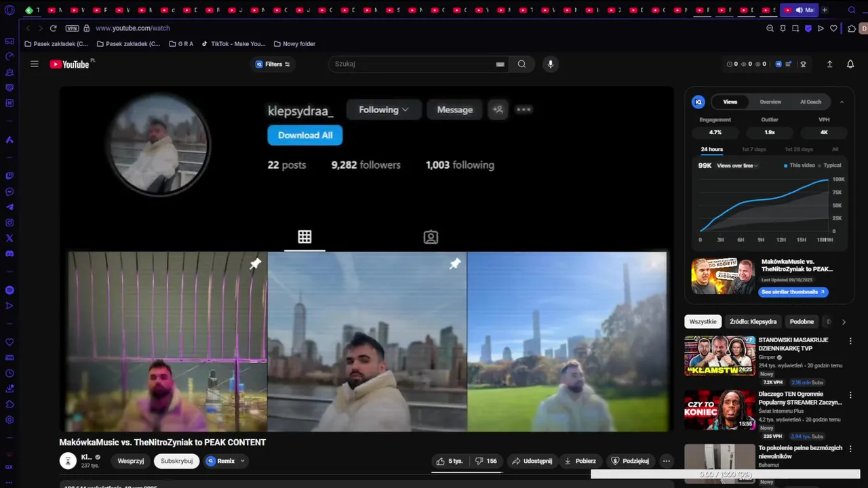Open Messenger from the Opera sidebar
The width and height of the screenshot is (868, 488).
coord(9,192)
